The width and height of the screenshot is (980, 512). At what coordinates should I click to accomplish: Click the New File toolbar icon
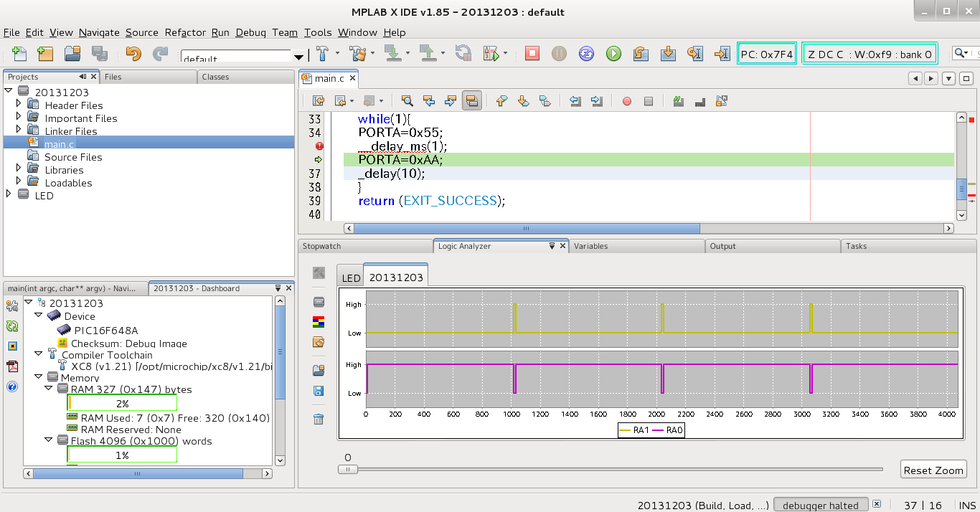(x=19, y=54)
